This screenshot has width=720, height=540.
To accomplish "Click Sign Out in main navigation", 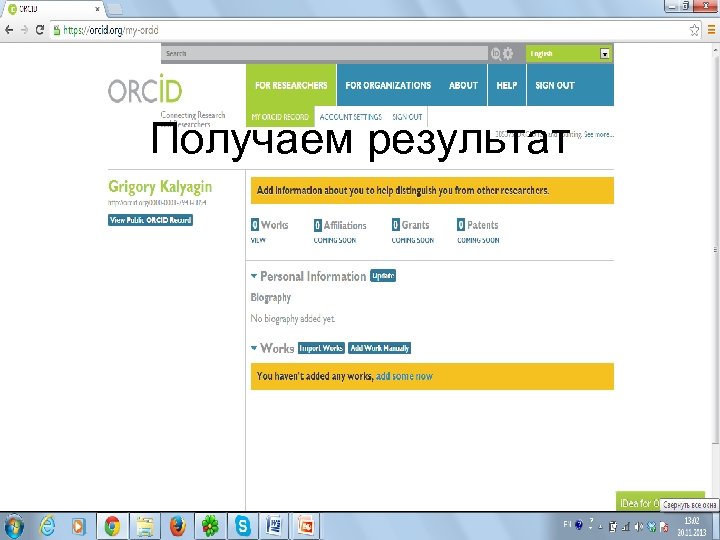I will click(555, 85).
